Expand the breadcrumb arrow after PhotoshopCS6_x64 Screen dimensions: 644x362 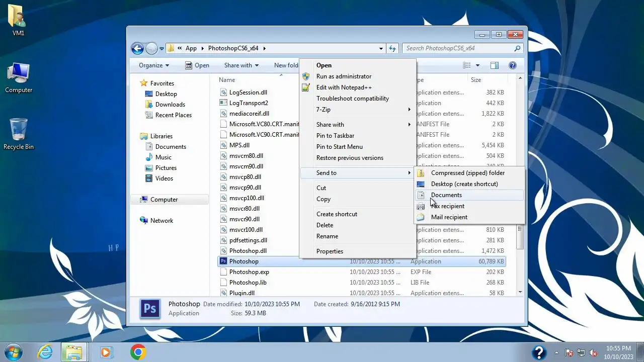pos(265,48)
